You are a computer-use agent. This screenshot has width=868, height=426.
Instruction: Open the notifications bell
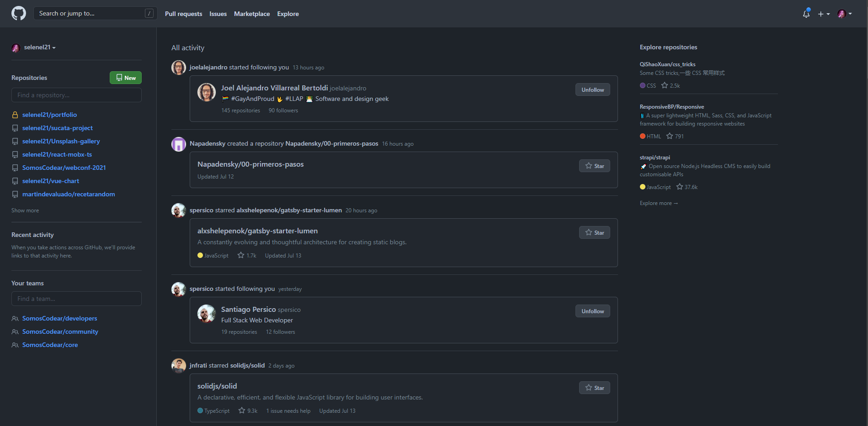coord(806,14)
